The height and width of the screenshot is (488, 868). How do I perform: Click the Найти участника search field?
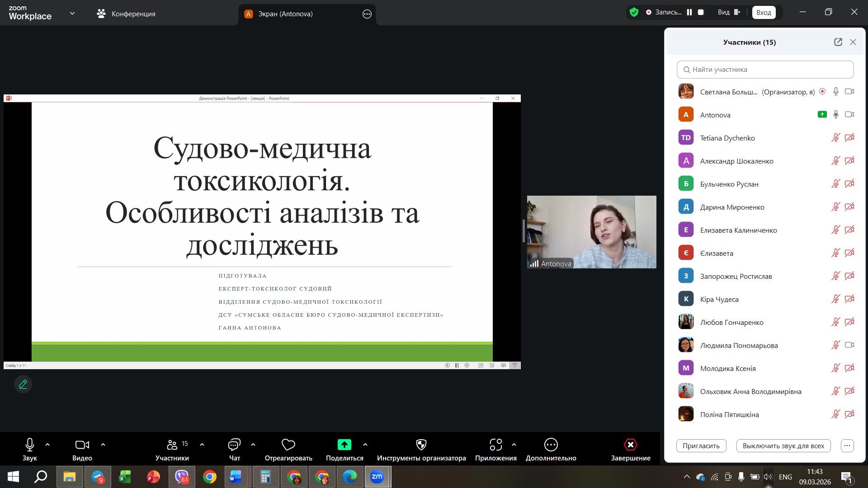pyautogui.click(x=765, y=70)
